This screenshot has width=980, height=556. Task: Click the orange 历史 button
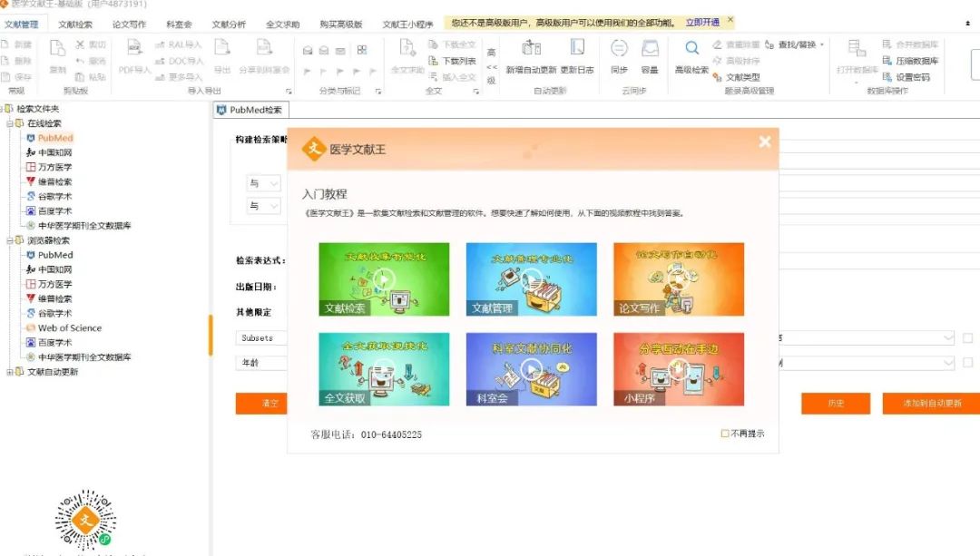836,404
